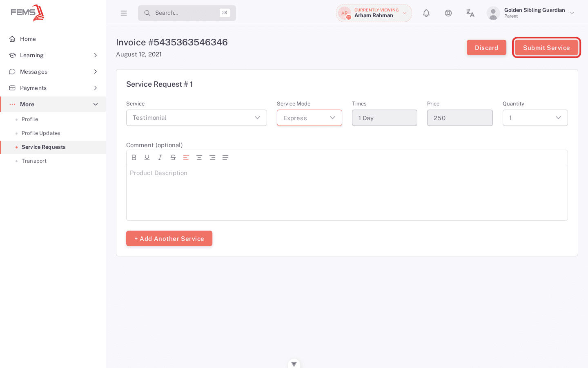Align comment text left
This screenshot has height=368, width=588.
pos(186,157)
